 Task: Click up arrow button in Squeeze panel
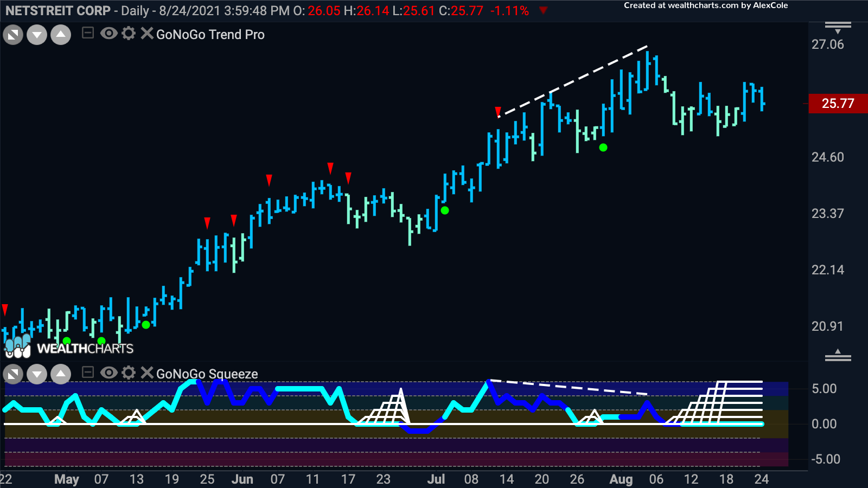[61, 374]
